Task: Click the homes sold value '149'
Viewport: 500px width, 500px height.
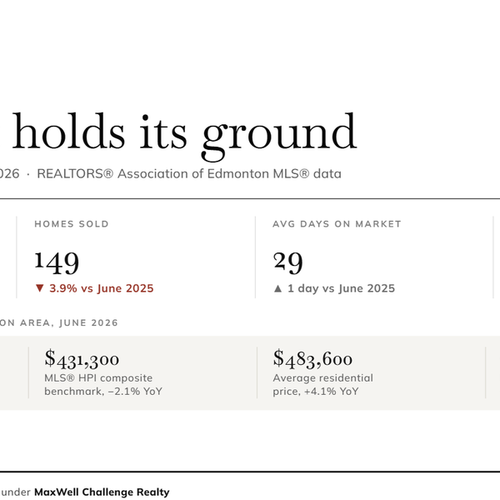Action: pyautogui.click(x=57, y=262)
